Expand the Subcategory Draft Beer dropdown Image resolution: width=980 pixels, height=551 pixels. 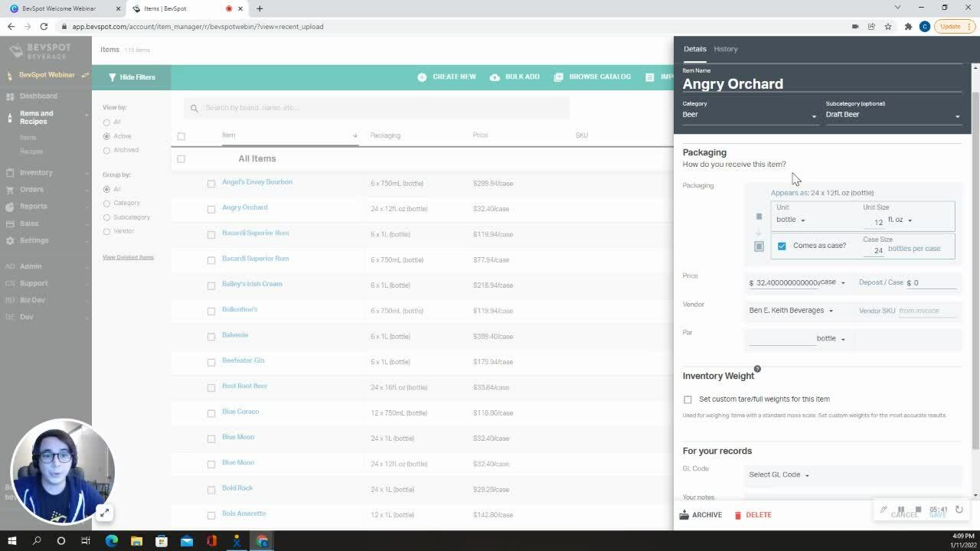pyautogui.click(x=893, y=115)
